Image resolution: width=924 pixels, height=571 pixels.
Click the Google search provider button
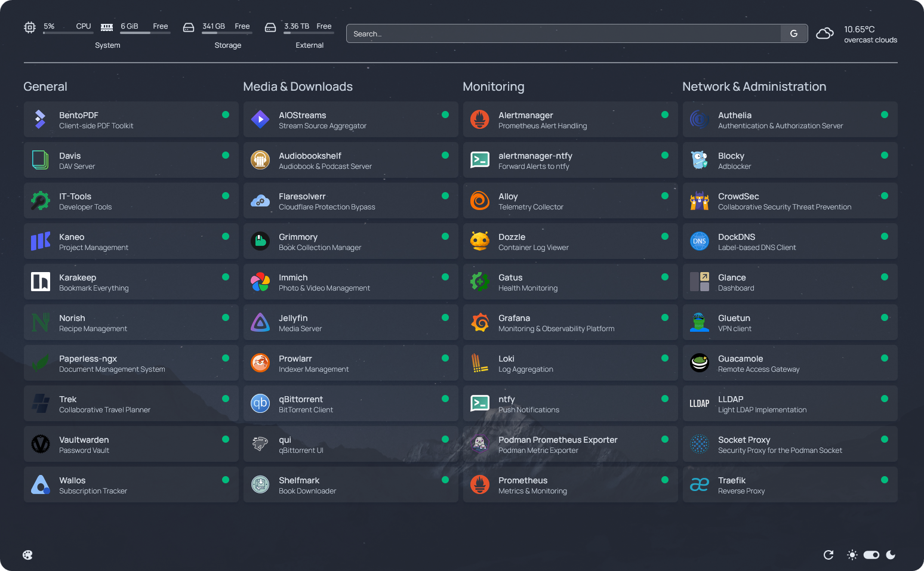pos(794,33)
